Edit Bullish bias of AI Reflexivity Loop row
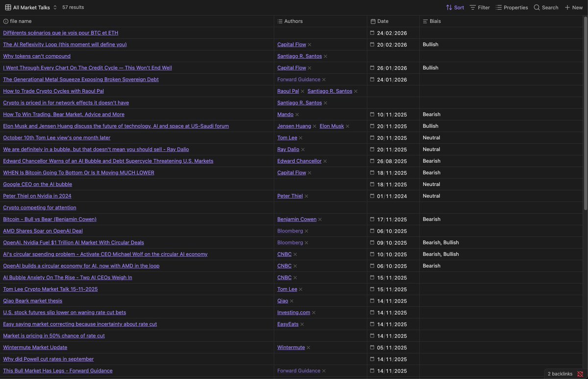Screen dimensions: 588x379 (431, 45)
